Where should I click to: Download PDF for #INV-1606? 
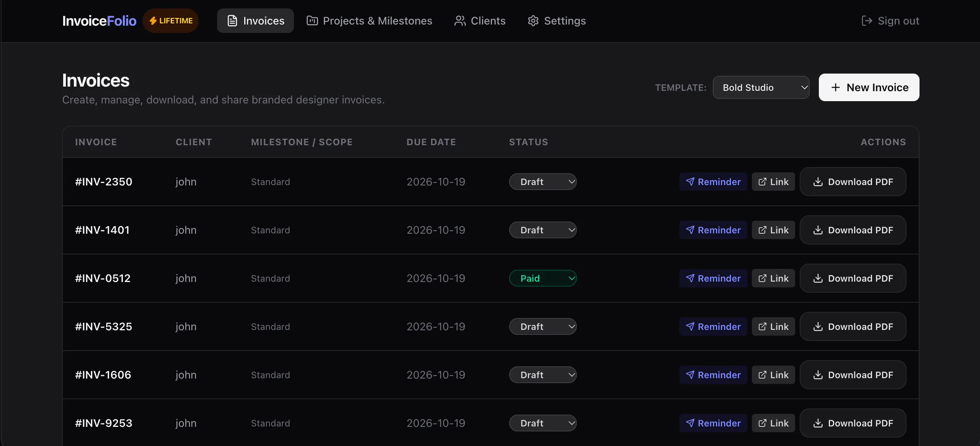click(853, 375)
